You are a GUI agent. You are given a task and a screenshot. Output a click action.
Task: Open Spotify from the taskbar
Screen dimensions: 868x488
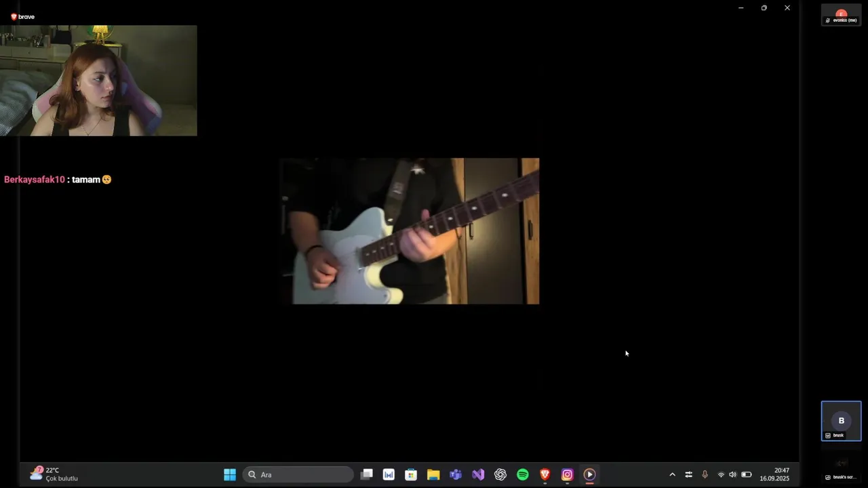(523, 474)
